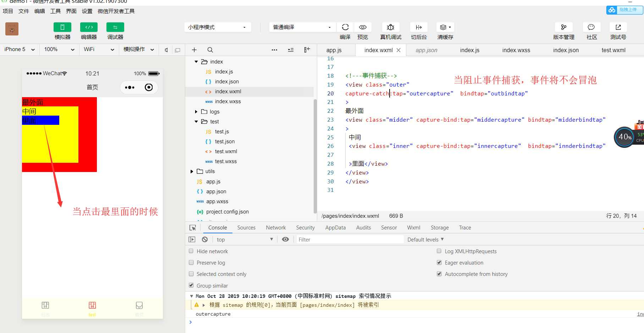644x333 pixels.
Task: Click the 切后台 background switch icon
Action: pos(419,27)
